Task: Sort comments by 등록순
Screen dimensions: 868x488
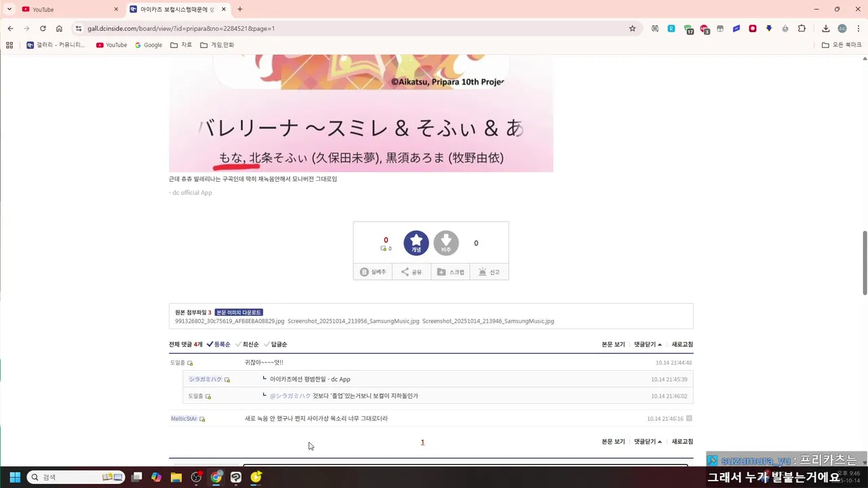Action: (x=218, y=344)
